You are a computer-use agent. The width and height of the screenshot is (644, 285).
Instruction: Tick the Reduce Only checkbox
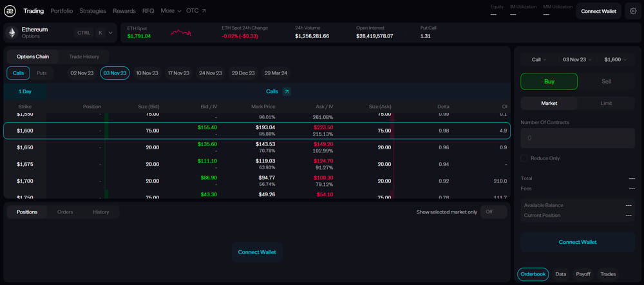click(x=524, y=158)
